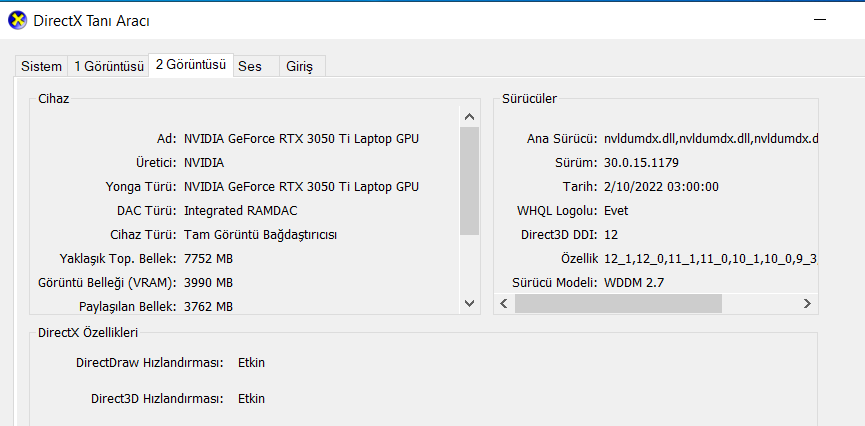Click the DirectDraw Hızlandırması Etkin value
This screenshot has width=865, height=426.
click(x=251, y=362)
